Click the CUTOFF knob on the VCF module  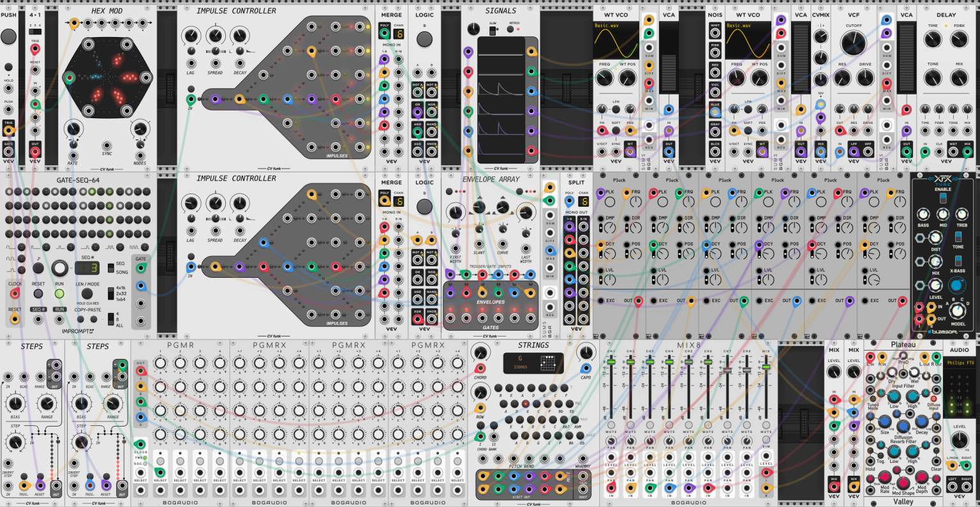[x=854, y=43]
